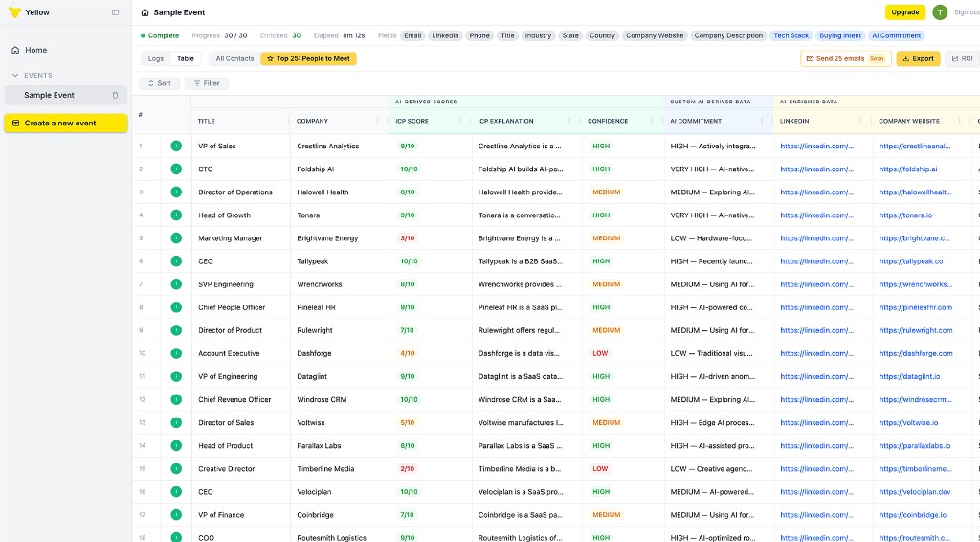
Task: Open the Title column options menu
Action: click(278, 122)
